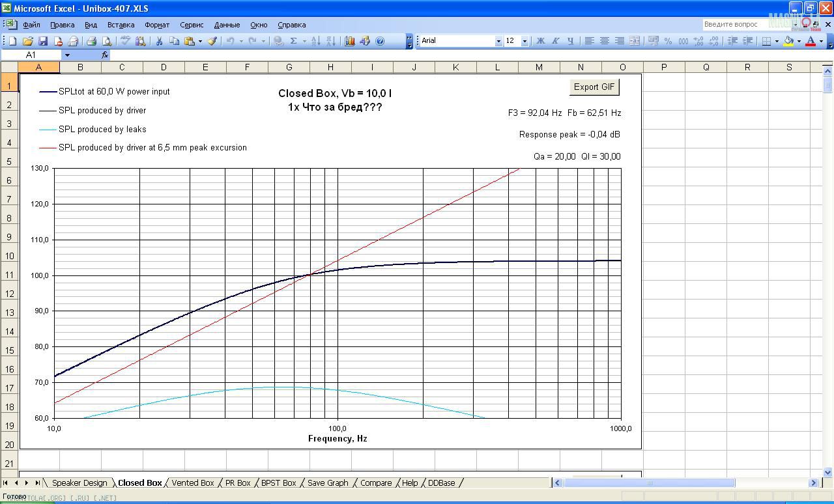Apply the yellow fill color bucket
Viewport: 834px width, 504px height.
point(788,41)
